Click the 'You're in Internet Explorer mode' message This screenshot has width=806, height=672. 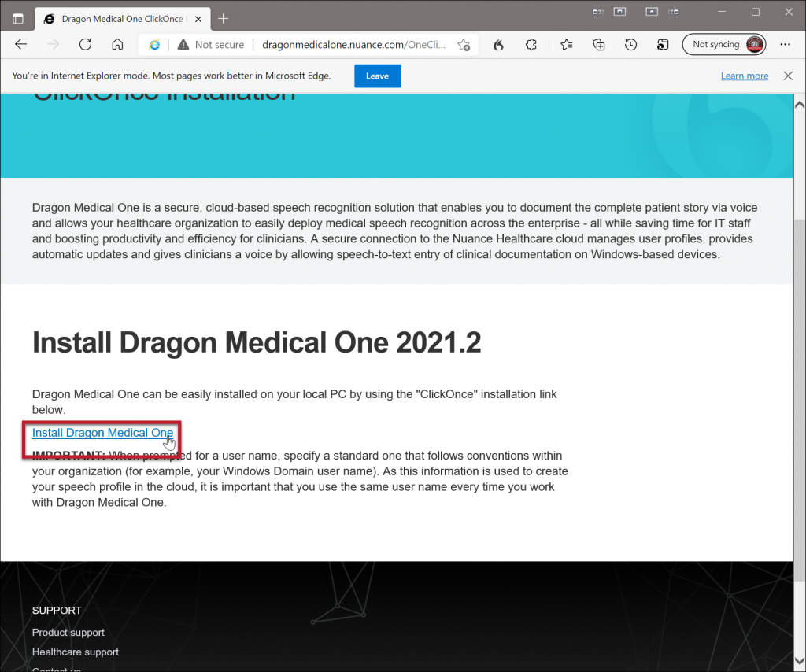[x=172, y=76]
